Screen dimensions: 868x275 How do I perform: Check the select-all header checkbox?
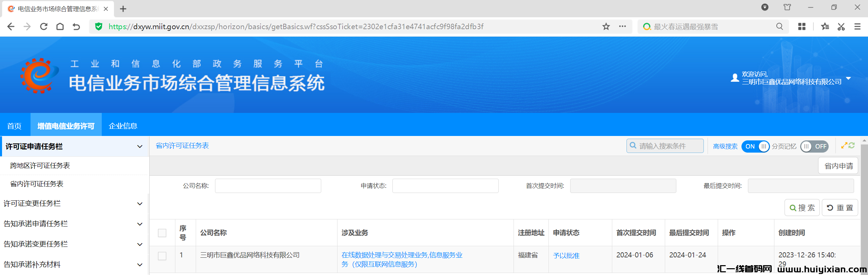point(162,233)
